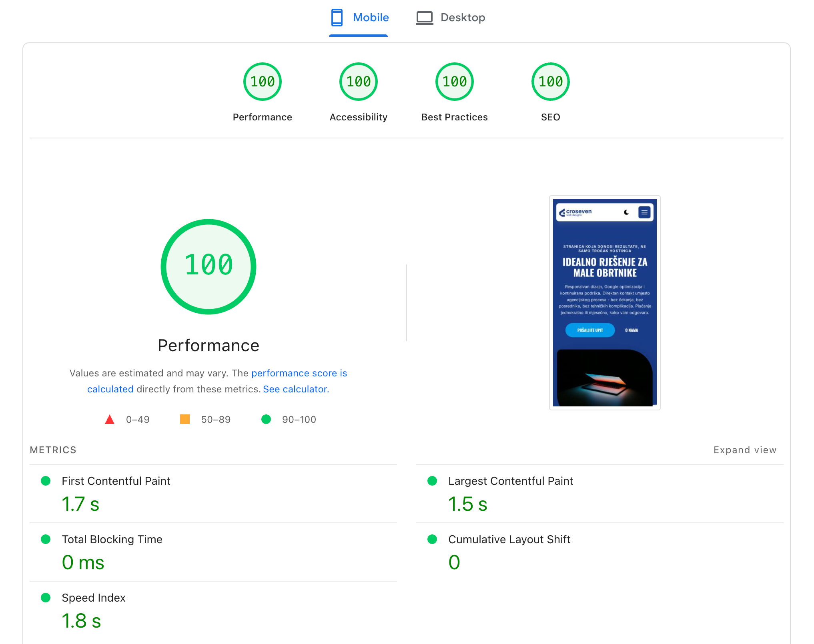Open the See calculator link
814x644 pixels.
click(295, 389)
